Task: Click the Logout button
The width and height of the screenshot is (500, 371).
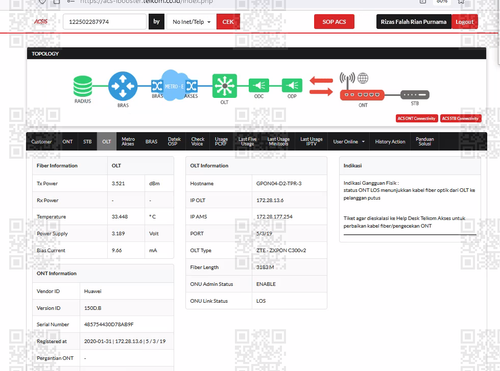Action: (465, 22)
